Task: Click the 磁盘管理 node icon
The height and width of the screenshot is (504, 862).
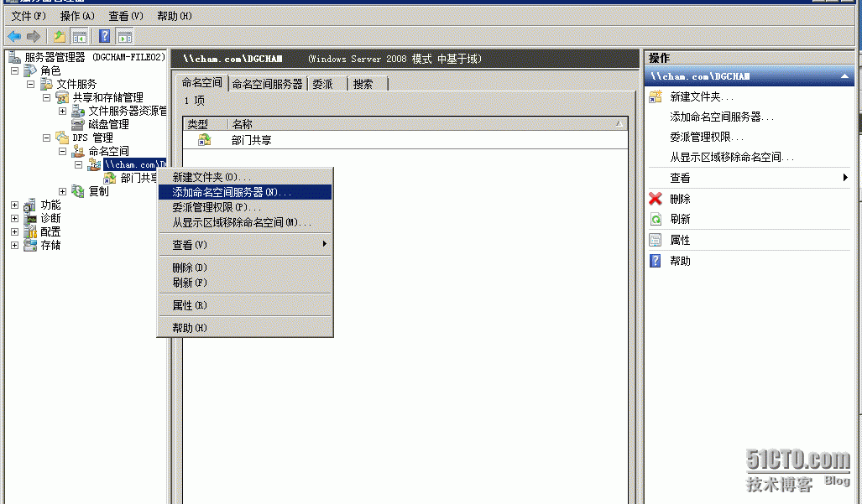Action: pos(79,124)
